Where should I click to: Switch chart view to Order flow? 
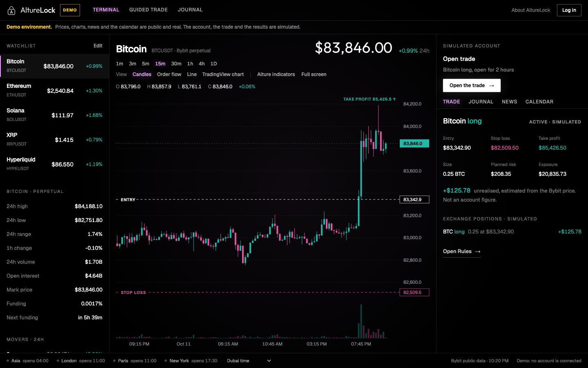[x=169, y=74]
